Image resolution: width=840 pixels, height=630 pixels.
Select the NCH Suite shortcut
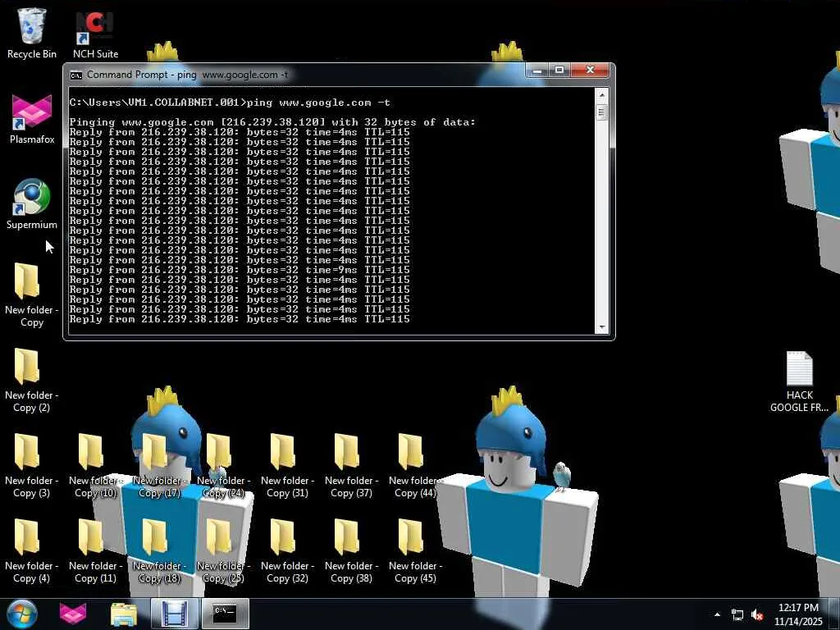95,33
